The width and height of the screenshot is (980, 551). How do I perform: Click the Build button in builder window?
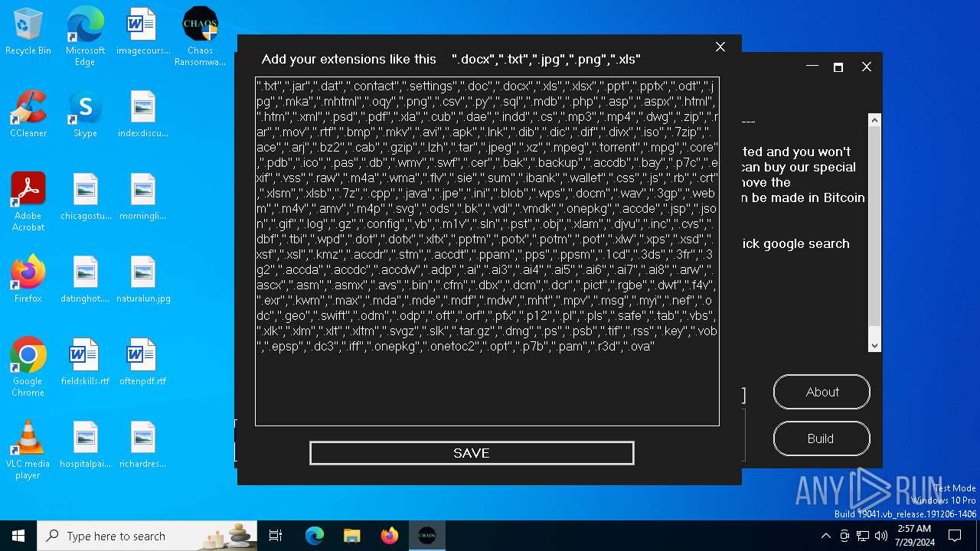[x=822, y=439]
